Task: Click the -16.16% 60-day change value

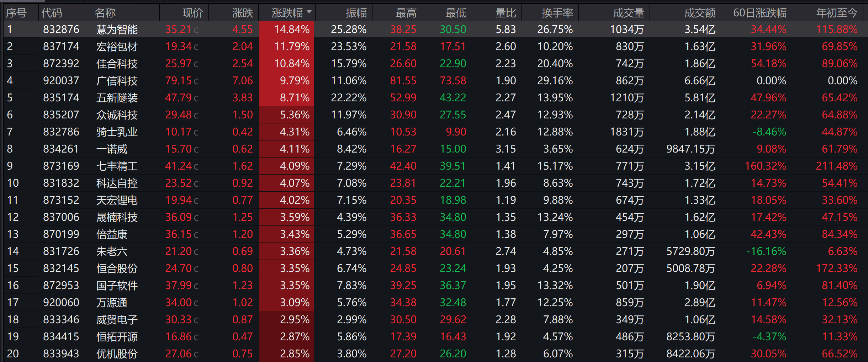Action: [766, 251]
